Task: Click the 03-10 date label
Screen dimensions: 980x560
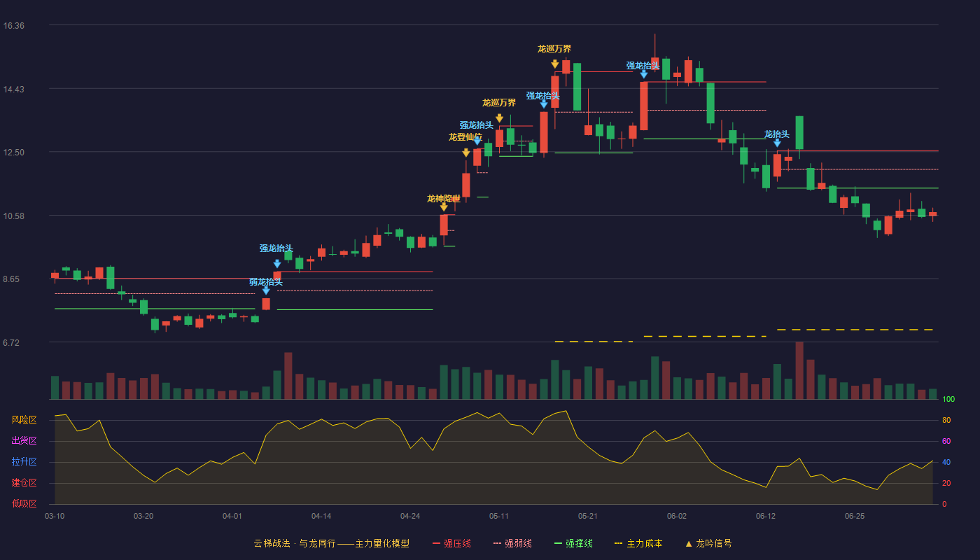Action: [x=55, y=516]
